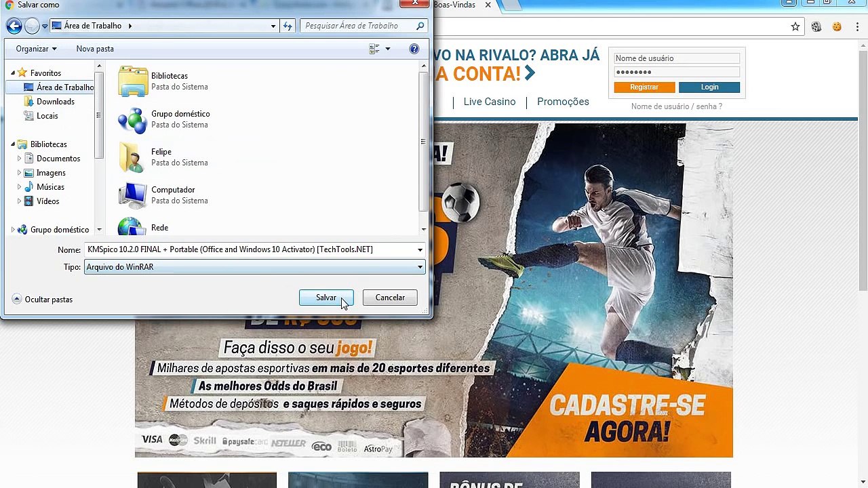Click the Salvar button
This screenshot has height=488, width=868.
click(x=326, y=298)
